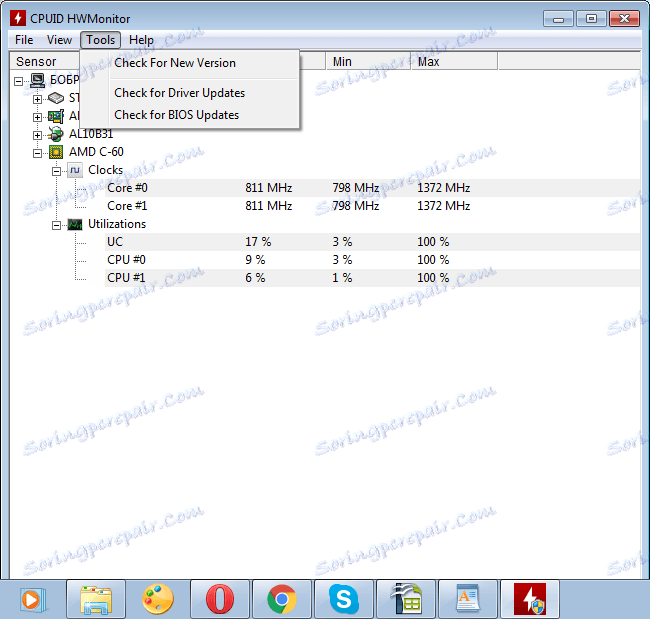Click the AL10B31 battery plug icon
The width and height of the screenshot is (650, 619).
pos(56,134)
